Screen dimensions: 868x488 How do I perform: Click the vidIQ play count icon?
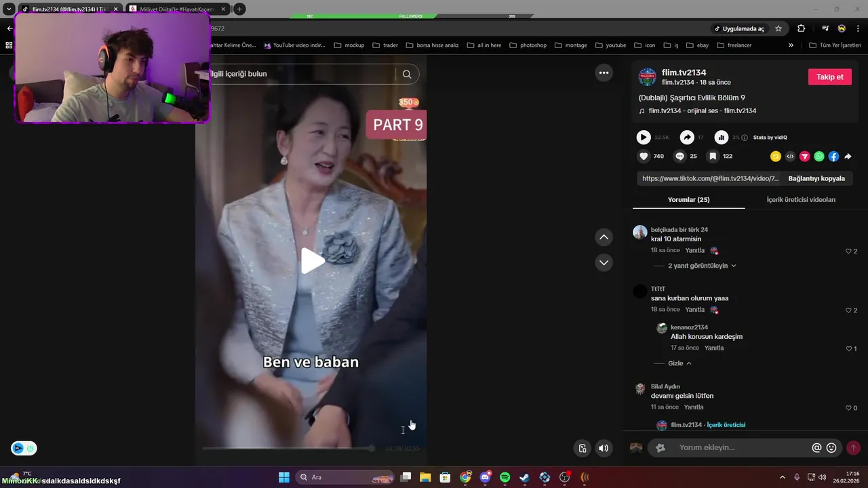click(x=644, y=138)
